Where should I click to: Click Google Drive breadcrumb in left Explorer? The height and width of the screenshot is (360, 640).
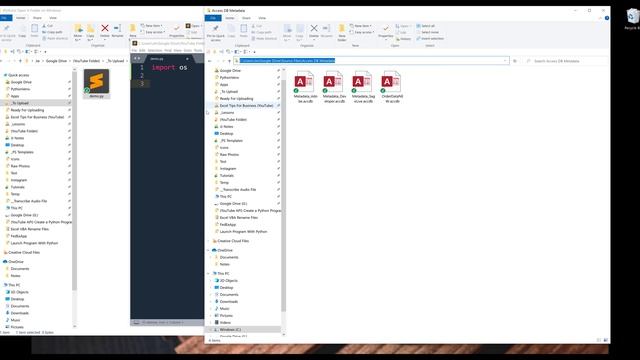(56, 61)
